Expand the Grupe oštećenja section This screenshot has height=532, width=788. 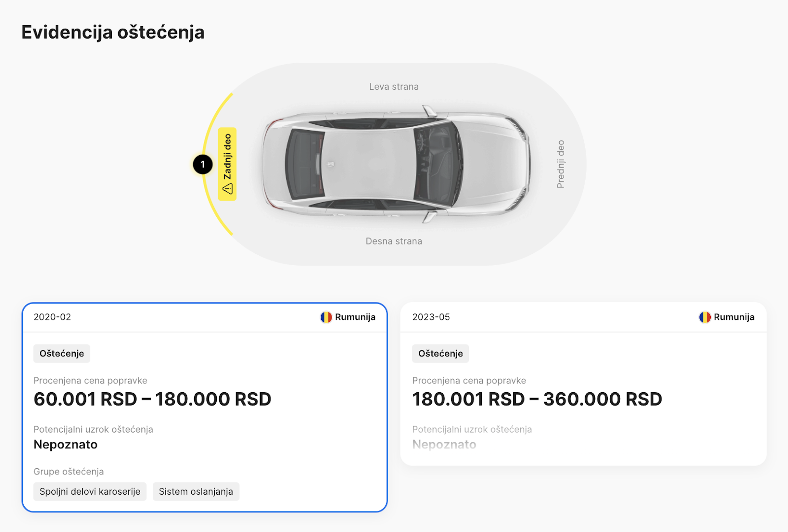[x=69, y=471]
